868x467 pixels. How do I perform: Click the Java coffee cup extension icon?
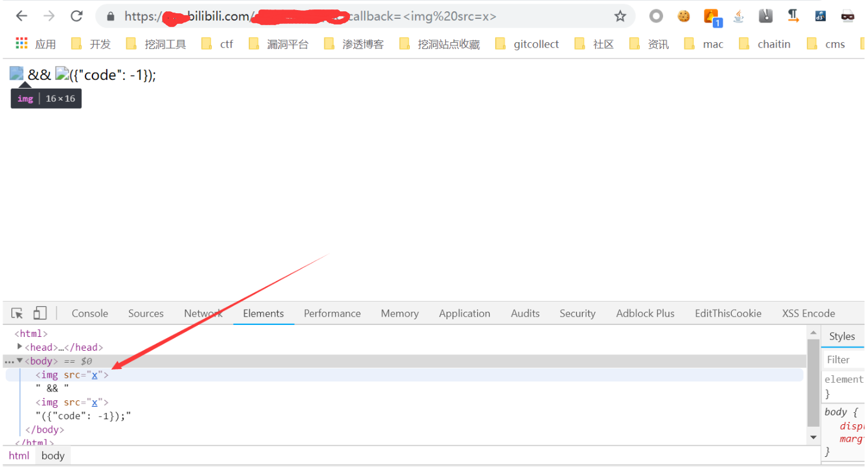(739, 16)
